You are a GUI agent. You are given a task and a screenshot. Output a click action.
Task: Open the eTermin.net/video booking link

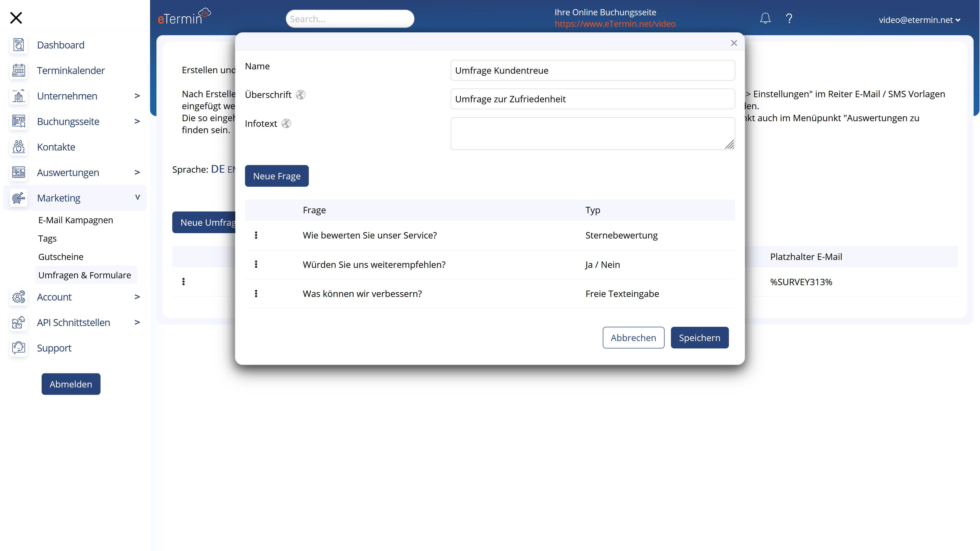pyautogui.click(x=615, y=23)
